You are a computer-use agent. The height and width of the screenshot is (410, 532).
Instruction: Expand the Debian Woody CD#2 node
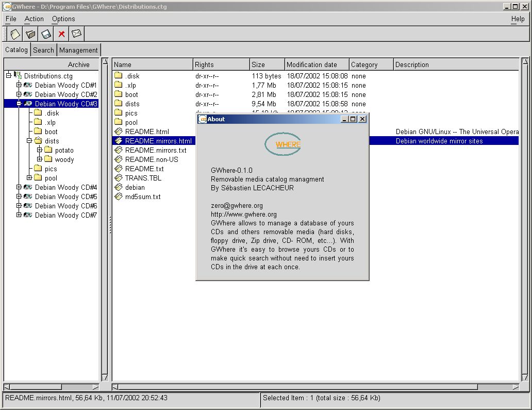point(19,94)
